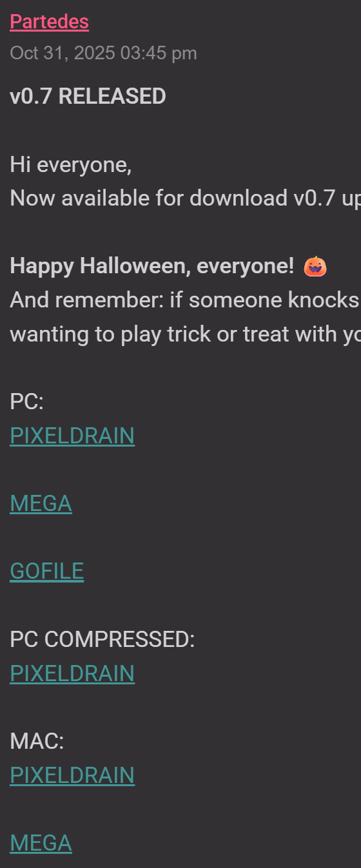Open PIXELDRAIN link under PC COMPRESSED
This screenshot has height=868, width=361.
pyautogui.click(x=72, y=673)
